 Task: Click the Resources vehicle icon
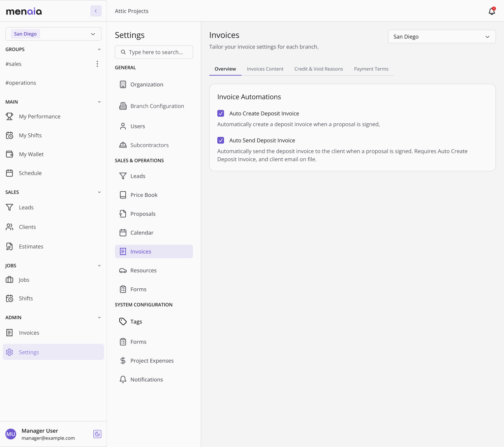(x=123, y=270)
